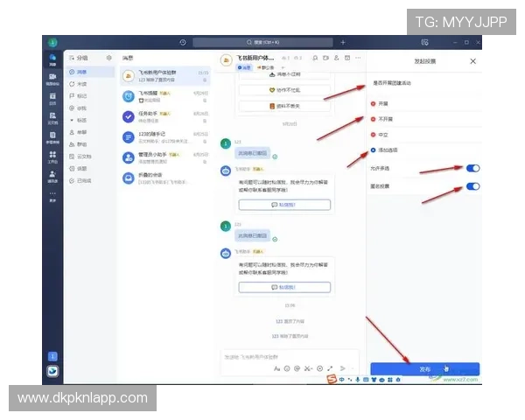The image size is (525, 420).
Task: Select the @我 mentions filter
Action: click(x=90, y=108)
